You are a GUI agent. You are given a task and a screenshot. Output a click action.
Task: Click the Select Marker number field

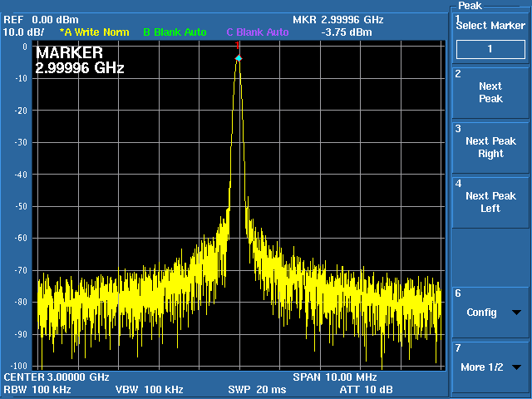pyautogui.click(x=490, y=49)
